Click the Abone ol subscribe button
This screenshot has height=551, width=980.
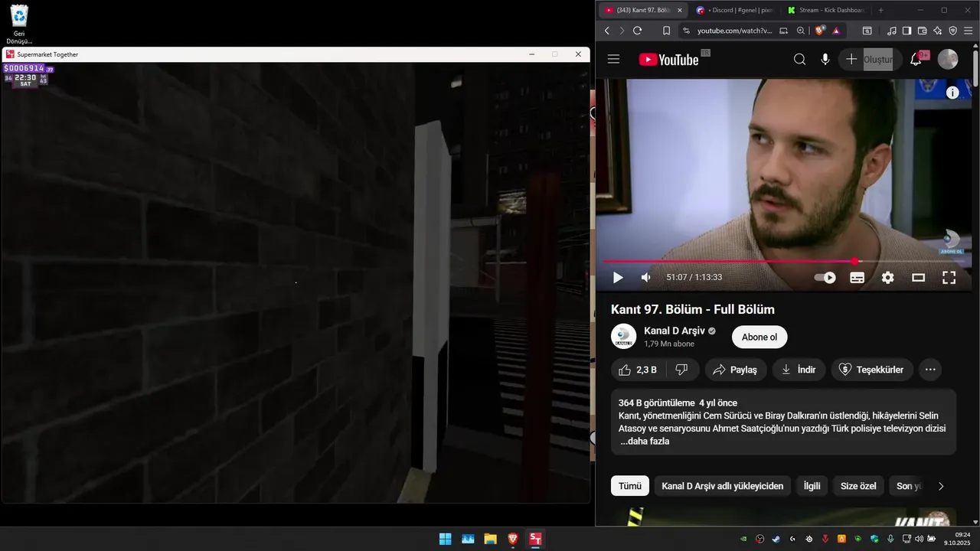pos(759,337)
